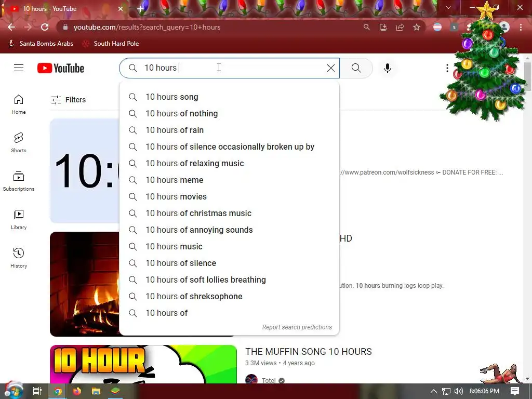532x399 pixels.
Task: Go back with the browser back arrow
Action: pyautogui.click(x=11, y=27)
